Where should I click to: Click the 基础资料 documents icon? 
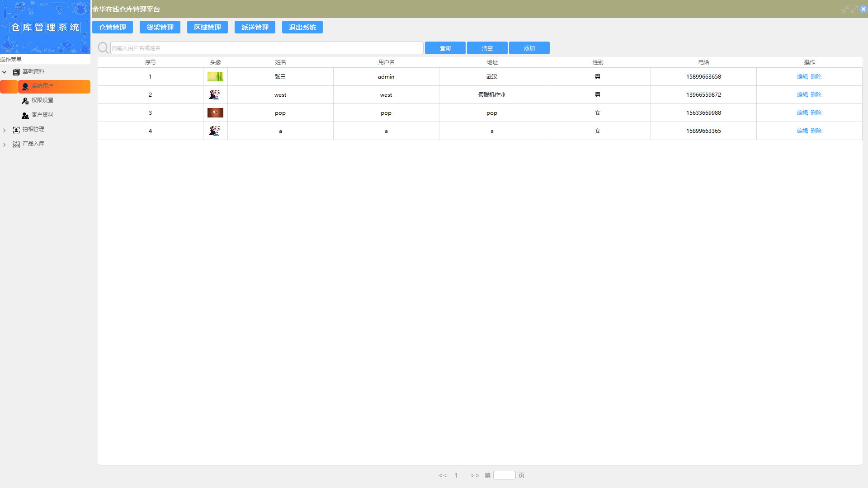pyautogui.click(x=16, y=72)
